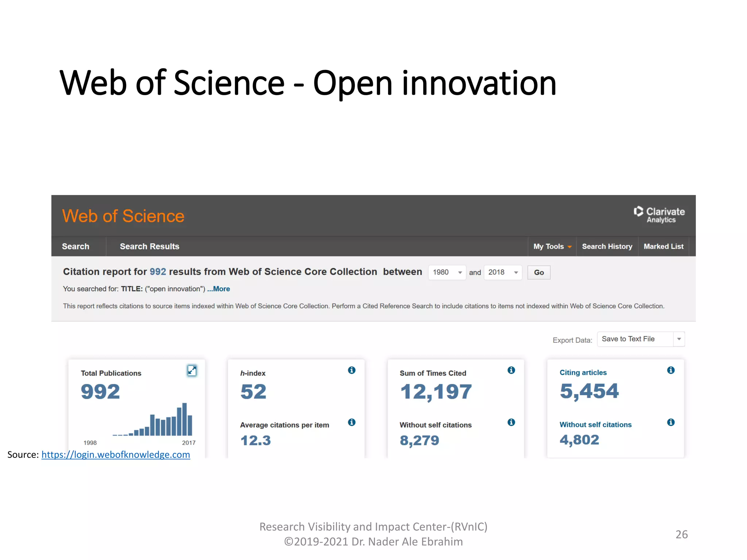The width and height of the screenshot is (747, 560).
Task: Switch to the Search tab
Action: point(76,246)
